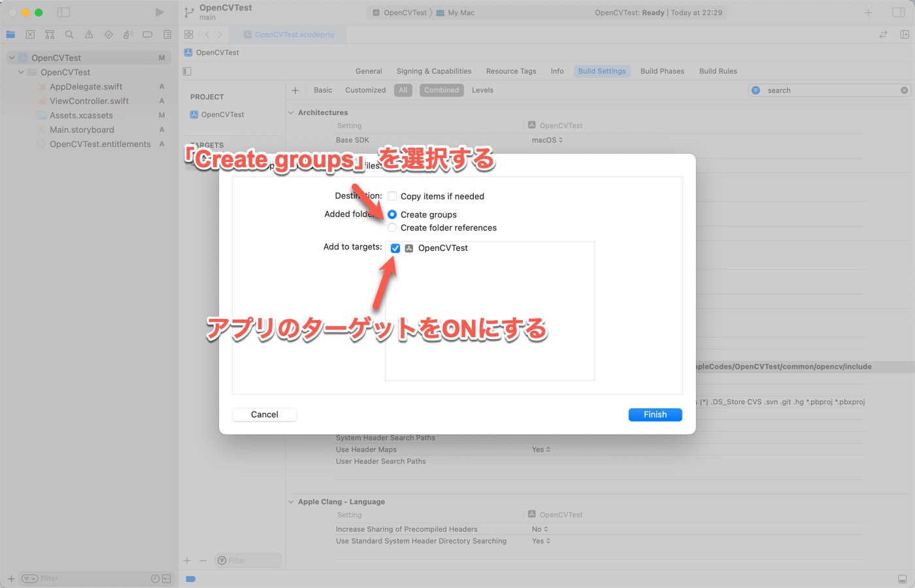Viewport: 915px width, 588px height.
Task: Go back with the left chevron
Action: 207,35
